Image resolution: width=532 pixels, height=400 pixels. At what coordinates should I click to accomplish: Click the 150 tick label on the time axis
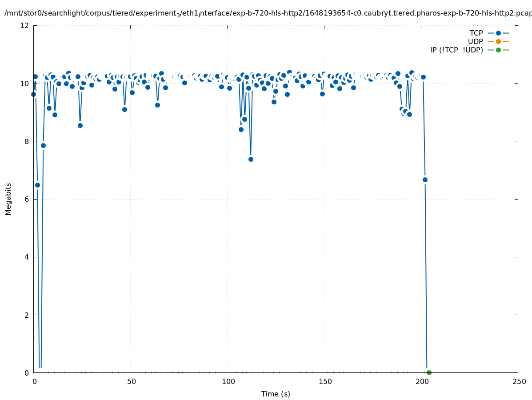click(325, 381)
